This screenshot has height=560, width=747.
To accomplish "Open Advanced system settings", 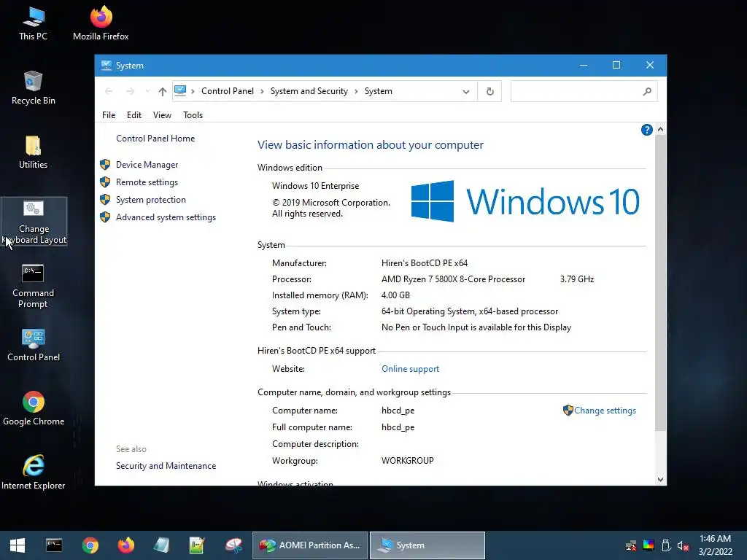I will [166, 217].
